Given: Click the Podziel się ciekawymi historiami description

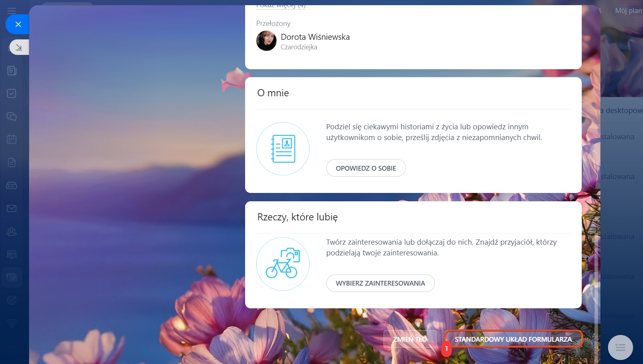Looking at the screenshot, I should 434,132.
